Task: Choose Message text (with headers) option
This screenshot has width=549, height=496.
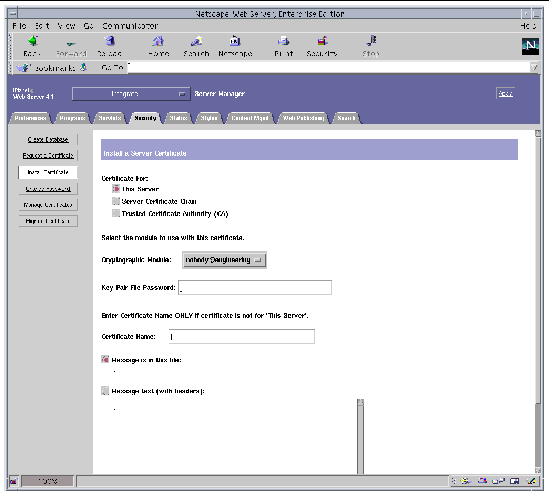Action: [x=105, y=391]
